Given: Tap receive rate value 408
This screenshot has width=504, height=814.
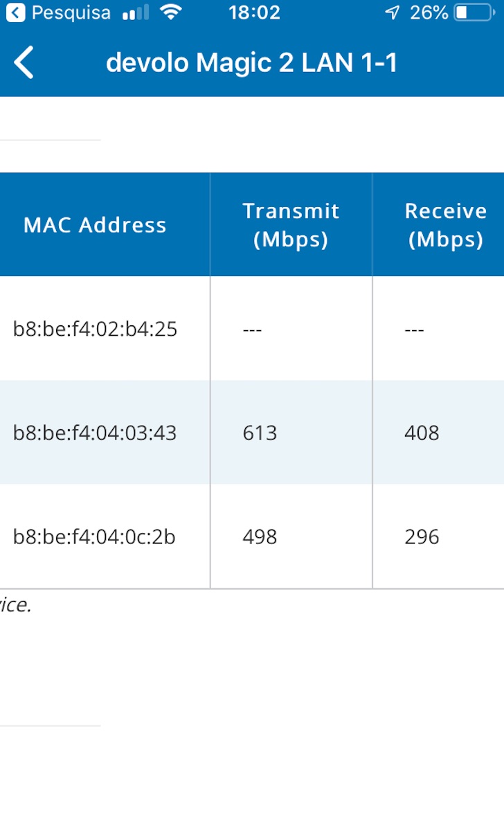Looking at the screenshot, I should (x=422, y=433).
